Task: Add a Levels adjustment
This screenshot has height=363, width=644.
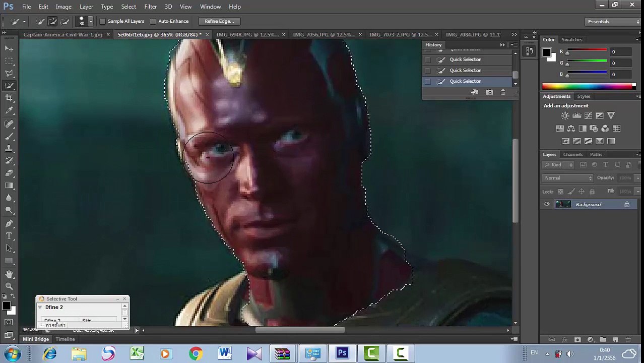Action: click(x=577, y=116)
